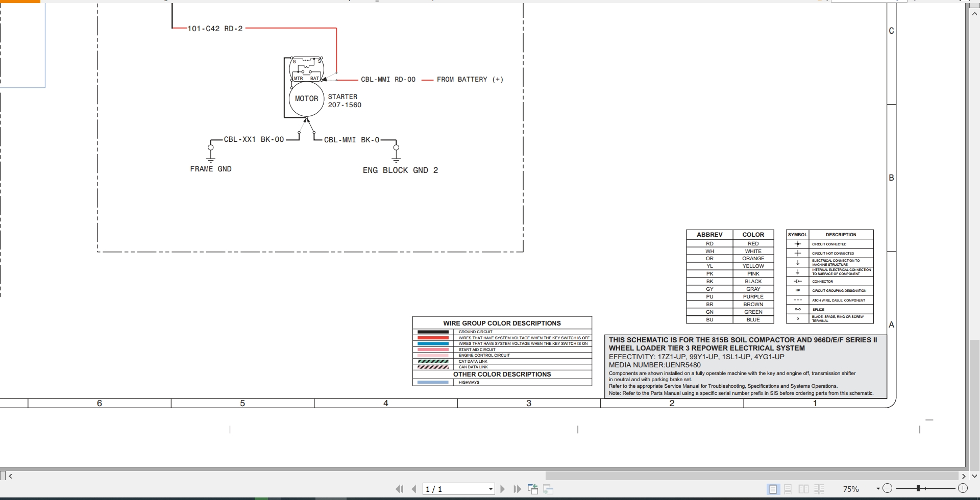
Task: Go to the first page
Action: coord(400,489)
